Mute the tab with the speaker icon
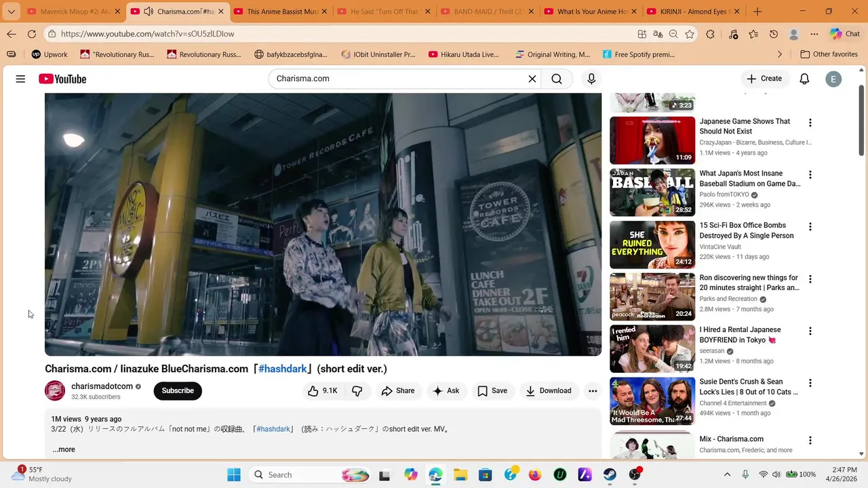 (x=149, y=12)
